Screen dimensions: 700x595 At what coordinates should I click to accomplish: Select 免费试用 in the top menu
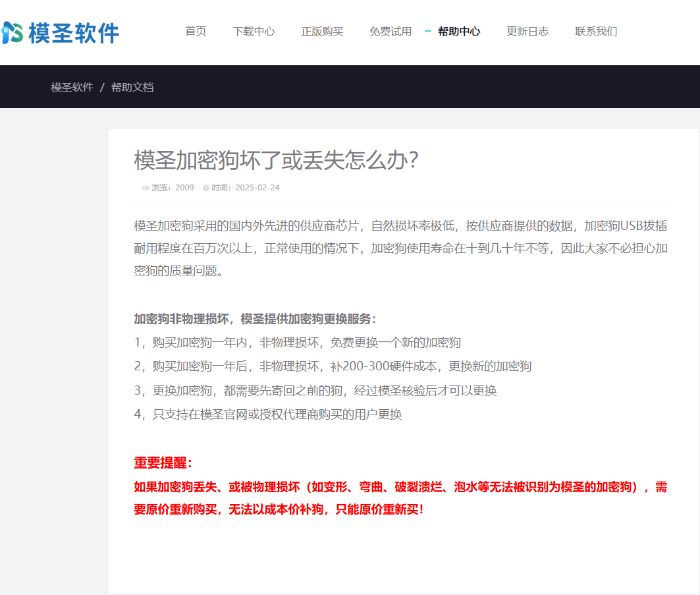390,31
